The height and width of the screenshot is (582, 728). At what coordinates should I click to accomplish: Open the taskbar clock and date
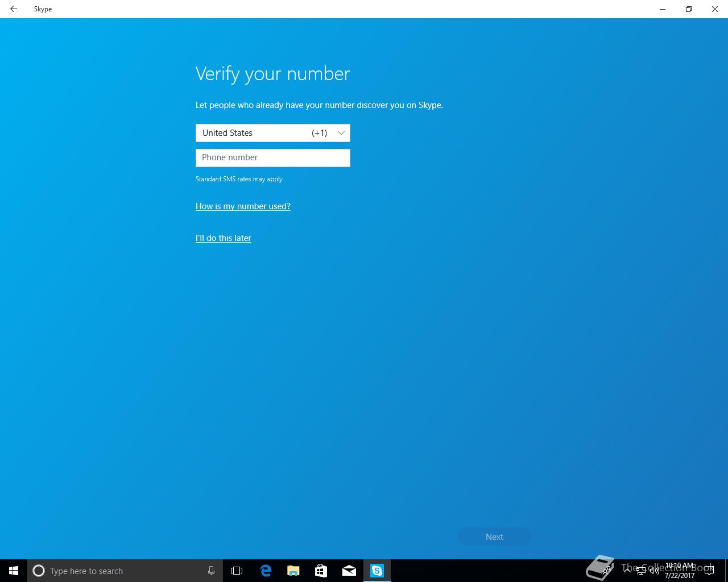pos(680,571)
